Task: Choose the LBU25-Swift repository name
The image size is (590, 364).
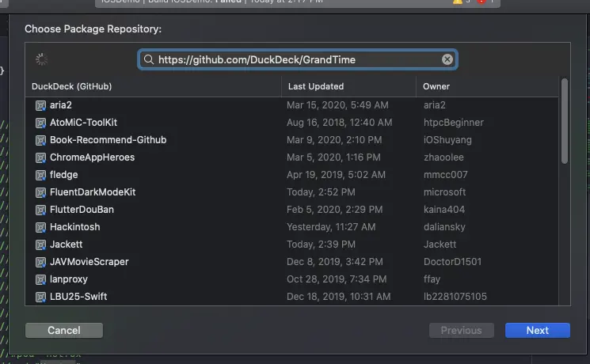Action: point(78,297)
